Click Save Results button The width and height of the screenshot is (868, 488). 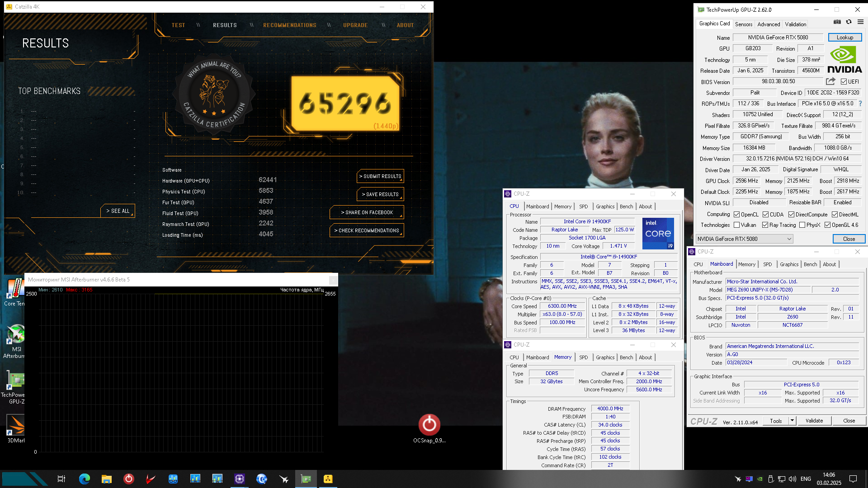point(380,194)
